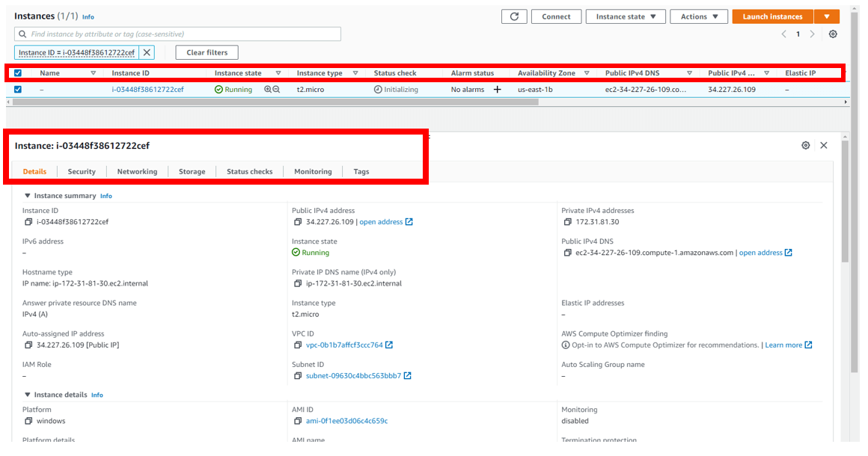Open ami-0f1ee03d06c4c659c link

point(346,421)
